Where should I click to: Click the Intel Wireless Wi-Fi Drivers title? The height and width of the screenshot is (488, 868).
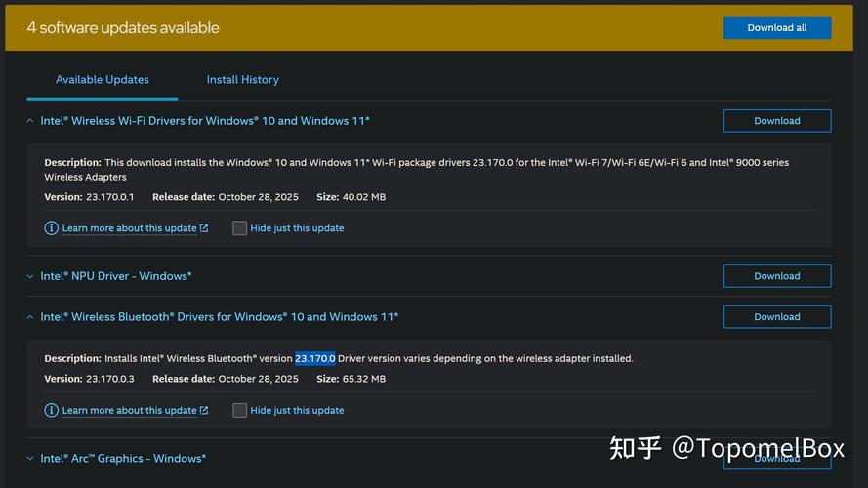click(x=205, y=121)
